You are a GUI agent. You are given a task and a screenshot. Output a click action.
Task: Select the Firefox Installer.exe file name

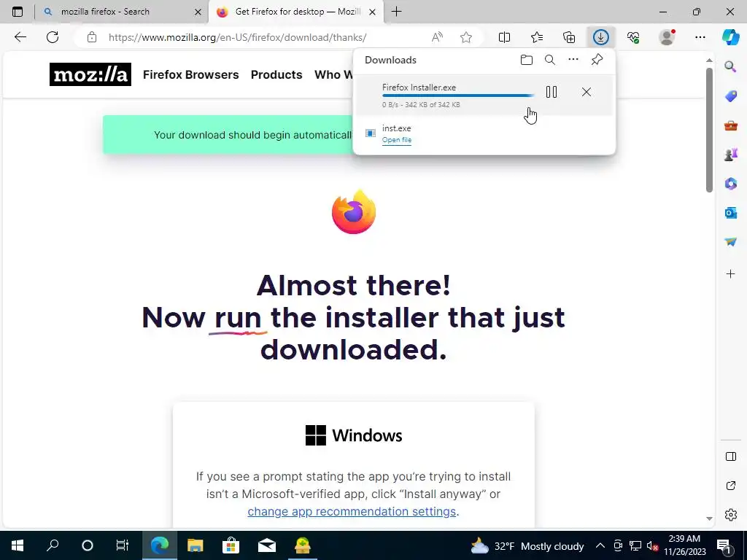click(419, 87)
